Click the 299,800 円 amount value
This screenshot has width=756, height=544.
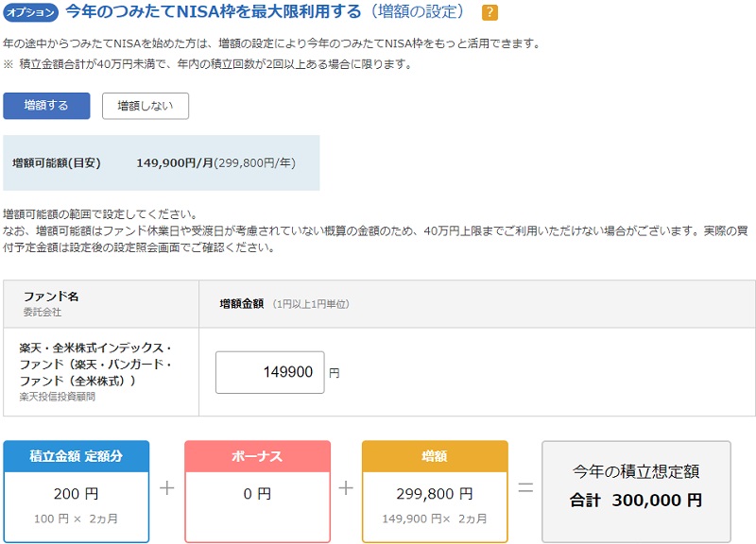[x=435, y=493]
